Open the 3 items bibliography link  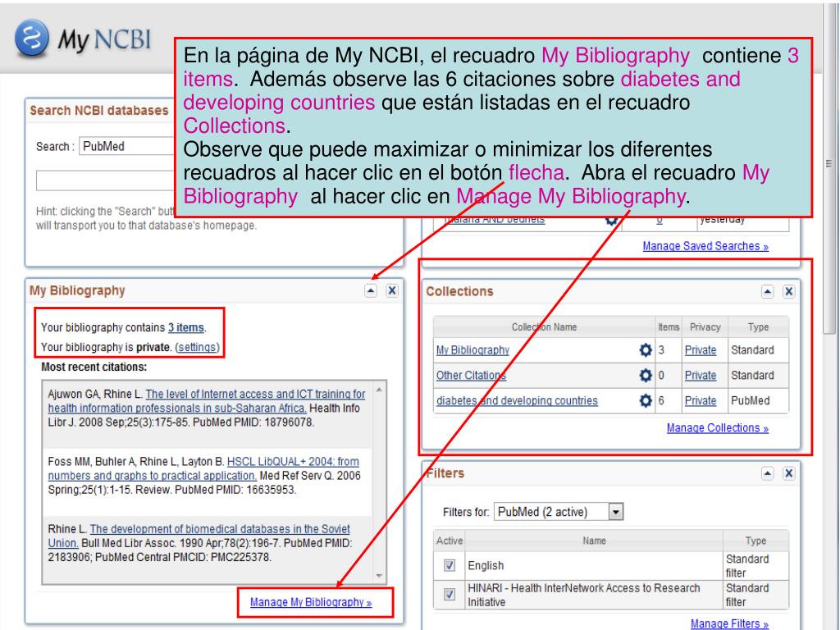pyautogui.click(x=186, y=327)
